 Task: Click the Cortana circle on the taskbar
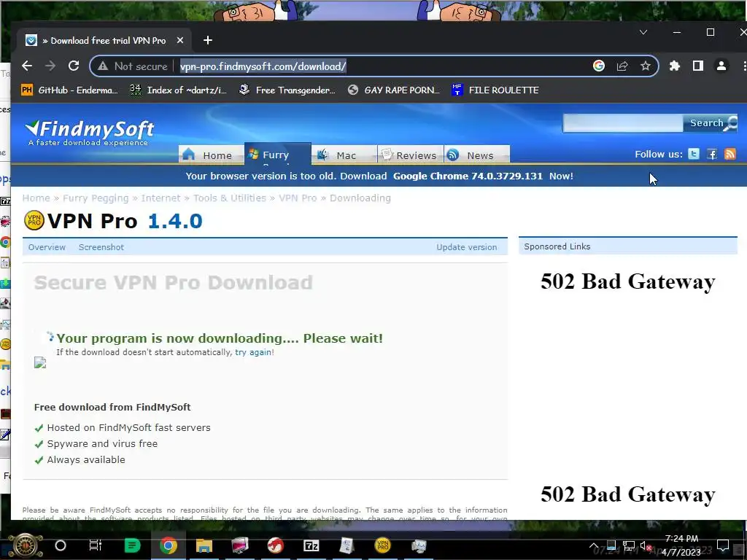[61, 545]
